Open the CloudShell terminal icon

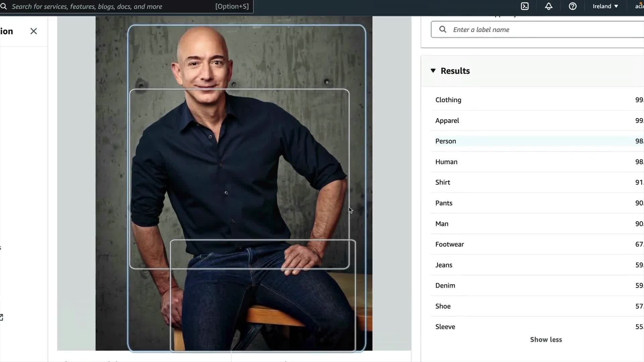[x=525, y=6]
